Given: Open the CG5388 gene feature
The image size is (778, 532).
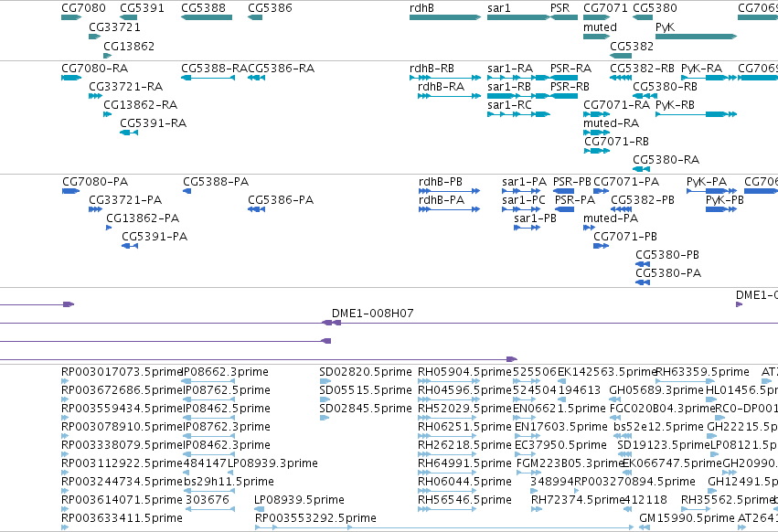Looking at the screenshot, I should click(x=207, y=17).
